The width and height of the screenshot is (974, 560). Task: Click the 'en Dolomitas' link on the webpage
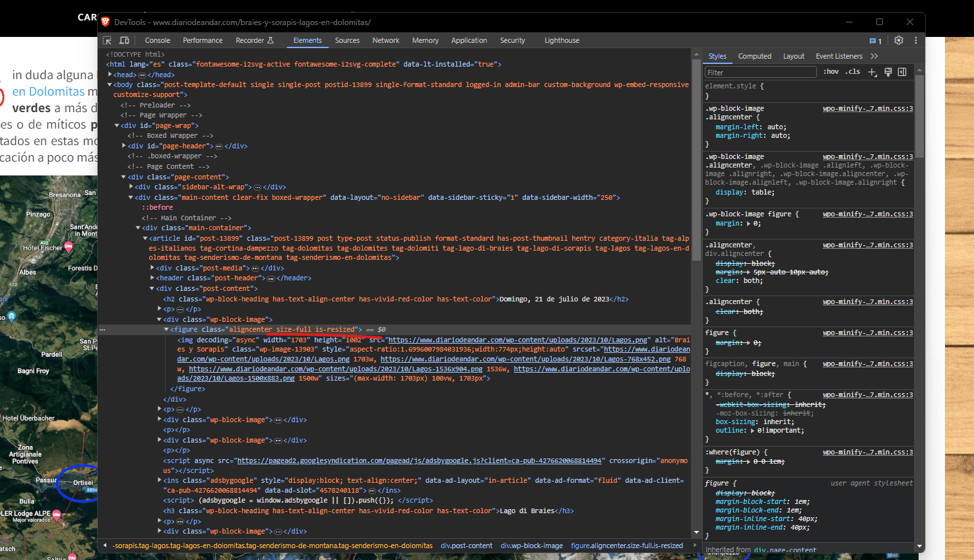tap(48, 91)
